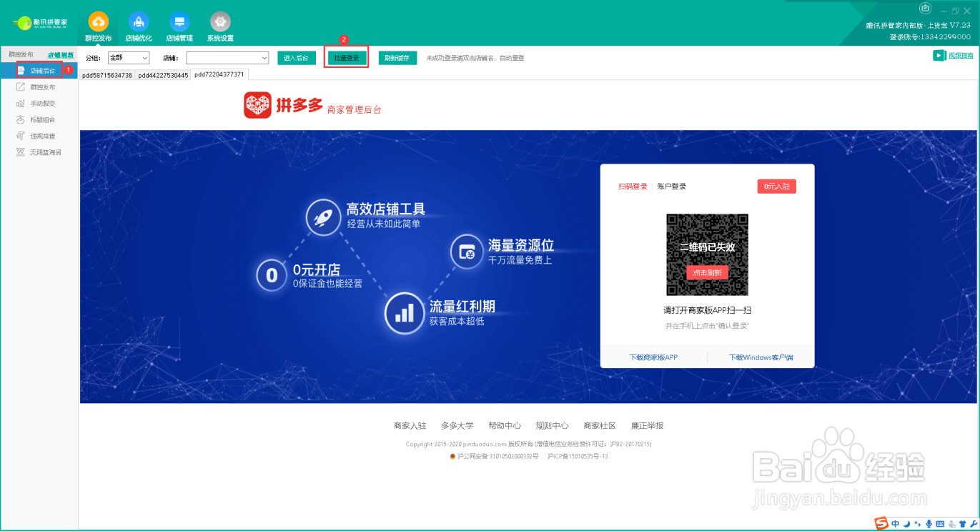Select the 扫码登录 login tab
980x531 pixels.
pyautogui.click(x=633, y=187)
